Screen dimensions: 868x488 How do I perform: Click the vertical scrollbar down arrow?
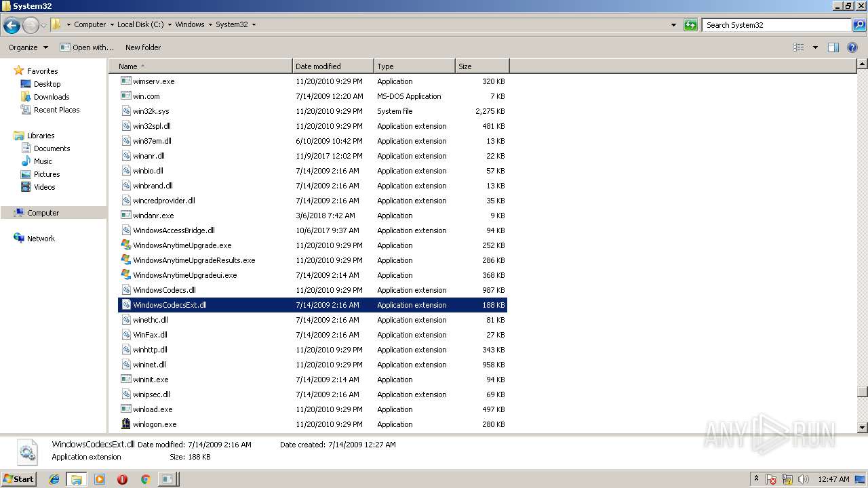862,428
